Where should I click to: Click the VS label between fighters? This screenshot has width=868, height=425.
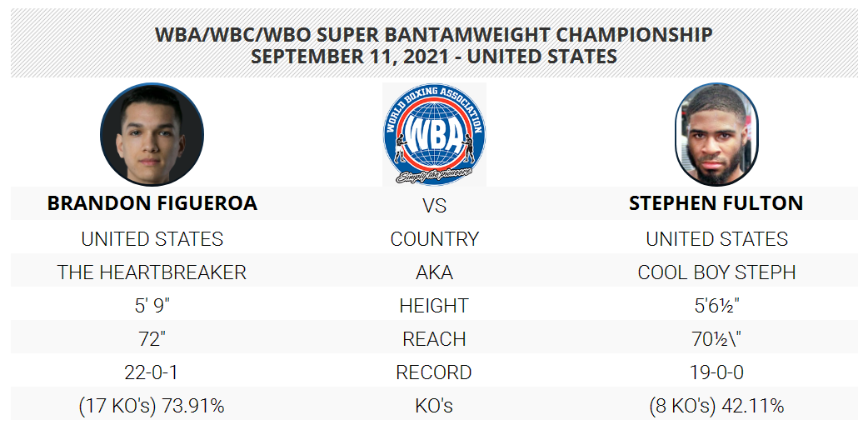[434, 206]
